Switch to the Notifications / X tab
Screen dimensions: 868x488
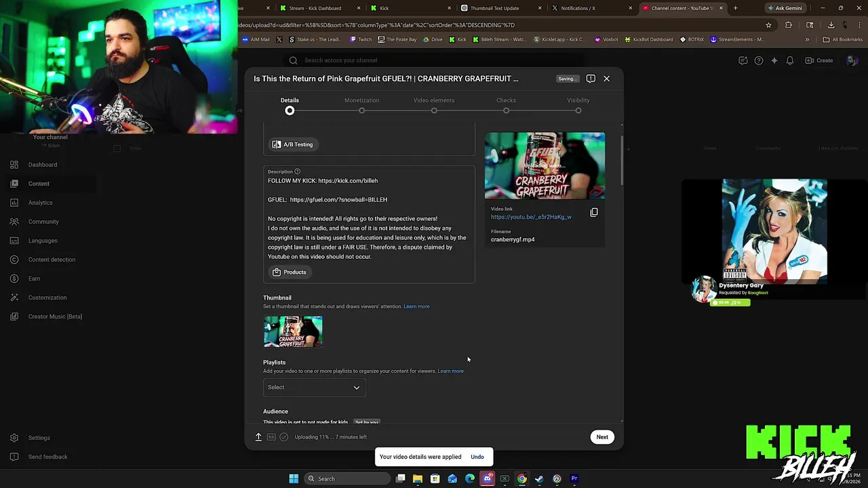(x=591, y=8)
